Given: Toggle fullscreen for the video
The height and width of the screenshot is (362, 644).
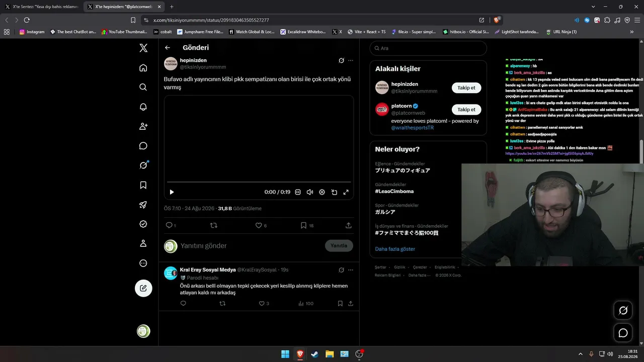Looking at the screenshot, I should [346, 192].
